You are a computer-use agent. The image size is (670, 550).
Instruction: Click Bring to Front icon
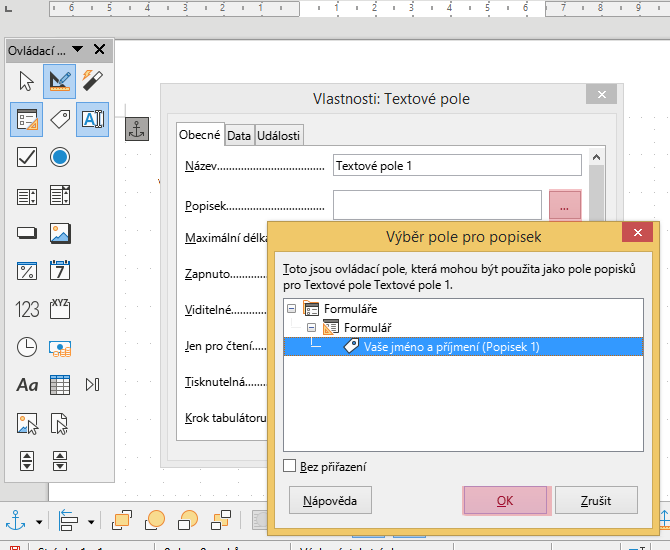click(122, 521)
